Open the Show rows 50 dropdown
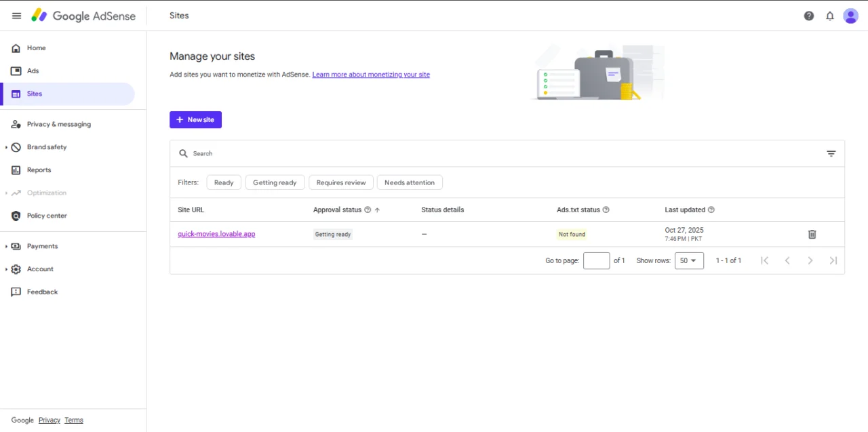 (689, 260)
